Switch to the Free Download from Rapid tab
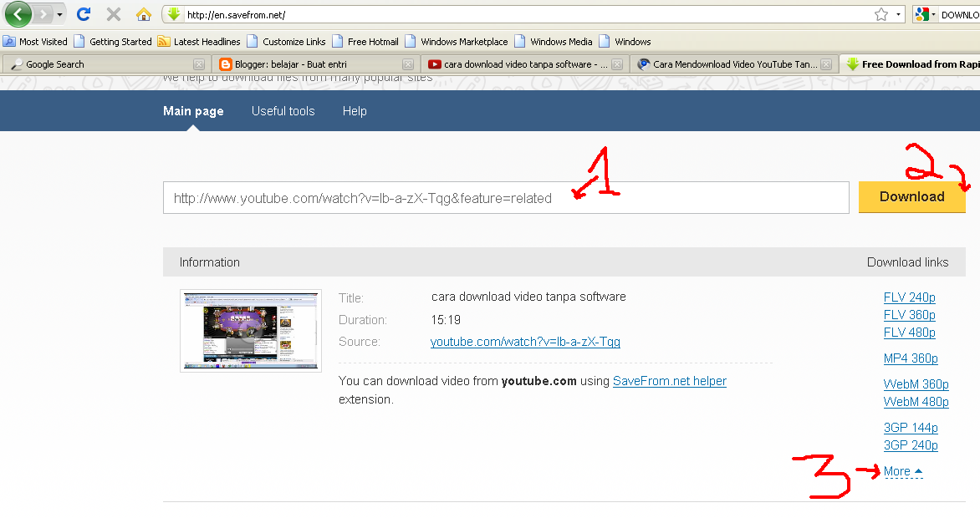The height and width of the screenshot is (518, 980). pos(911,63)
